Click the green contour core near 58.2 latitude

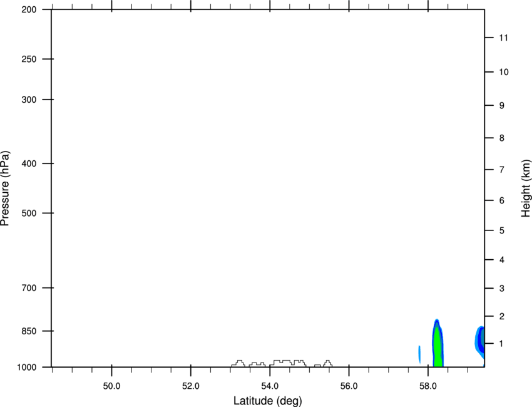(x=437, y=348)
